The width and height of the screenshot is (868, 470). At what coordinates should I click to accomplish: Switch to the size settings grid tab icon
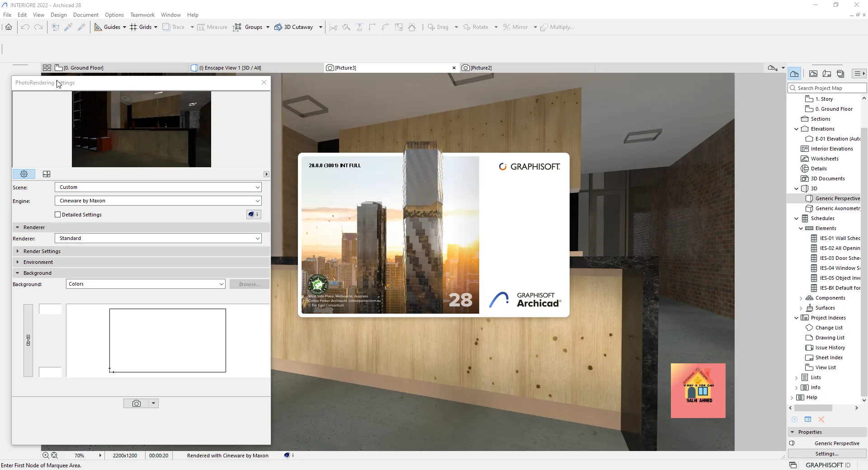coord(47,174)
